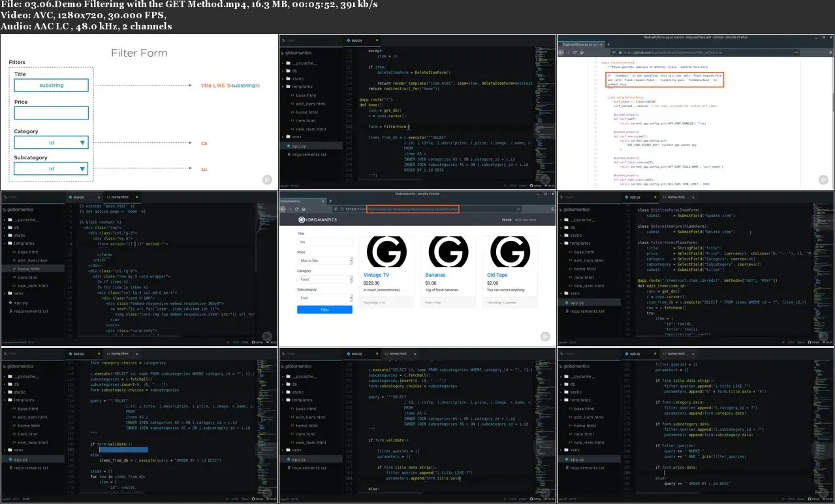Image resolution: width=835 pixels, height=504 pixels.
Task: Open the Category dropdown showing Food
Action: point(324,279)
